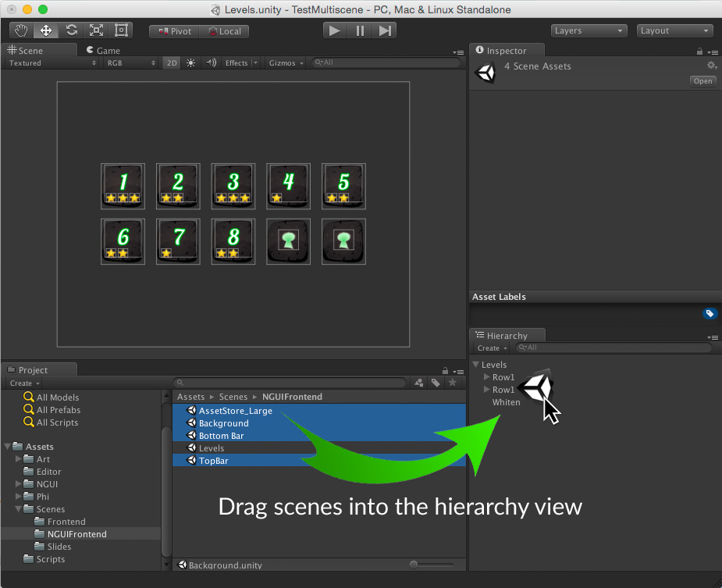The width and height of the screenshot is (722, 588).
Task: Pause the game playback
Action: point(360,31)
